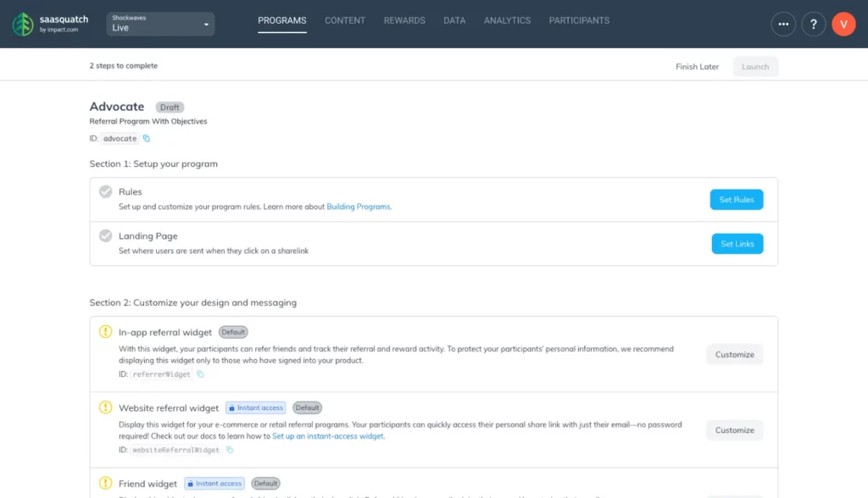This screenshot has height=498, width=868.
Task: Switch to the Content tab
Action: point(345,20)
